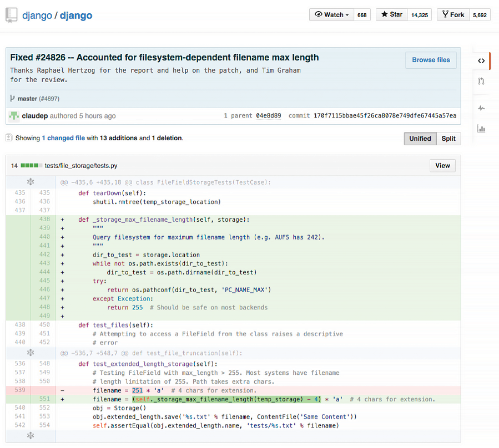The height and width of the screenshot is (448, 499).
Task: Open the Watch dropdown
Action: click(331, 15)
